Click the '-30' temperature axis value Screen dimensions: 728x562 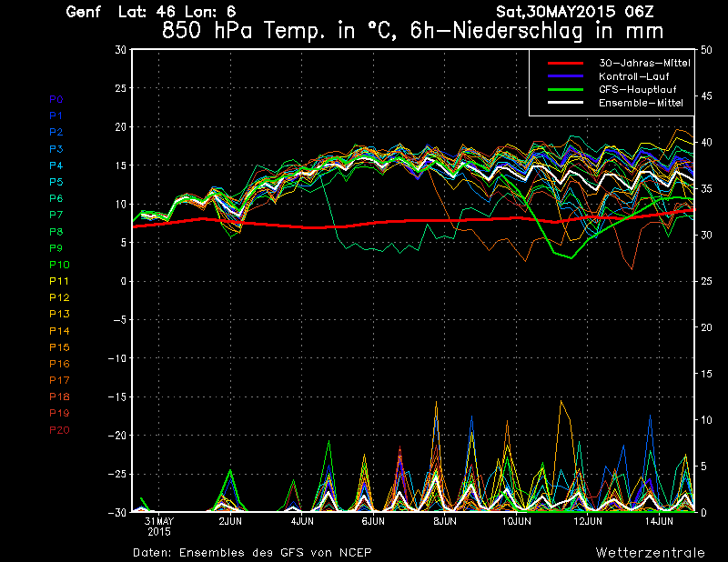pyautogui.click(x=117, y=512)
